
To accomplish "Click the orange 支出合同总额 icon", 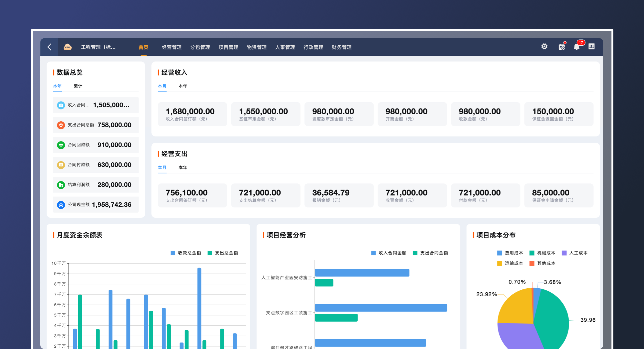I will tap(61, 125).
